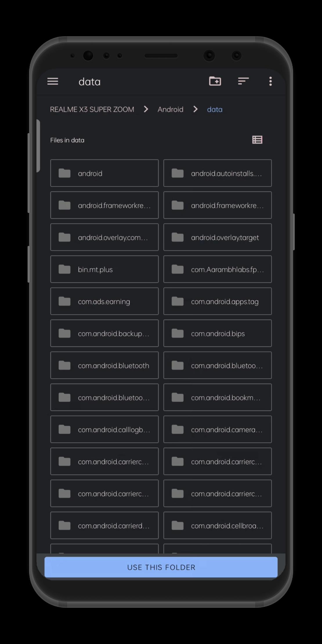Navigate to the Android breadcrumb
Viewport: 322px width, 644px height.
pos(170,109)
